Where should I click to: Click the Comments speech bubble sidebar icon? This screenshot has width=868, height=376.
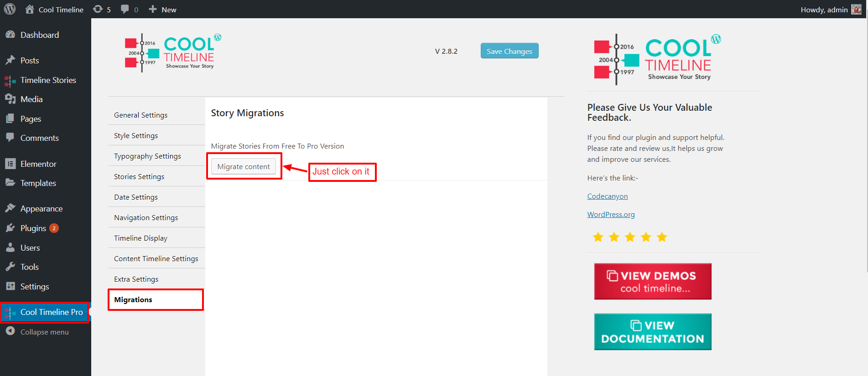click(10, 138)
